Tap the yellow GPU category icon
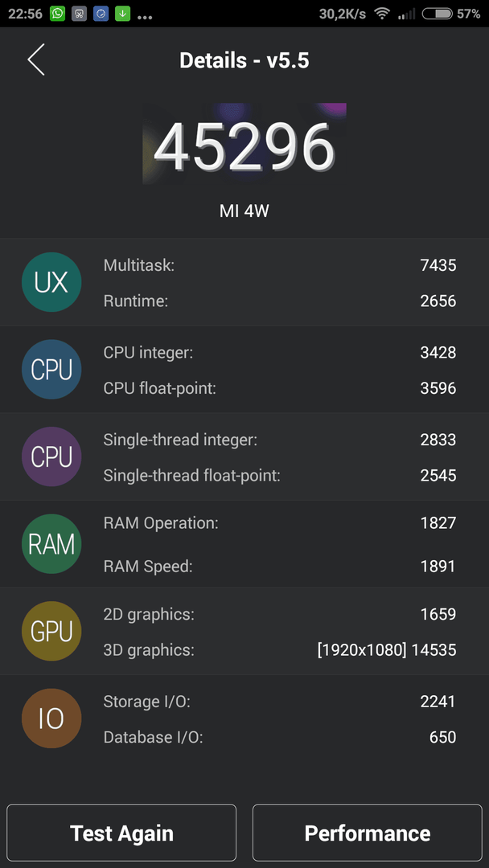The height and width of the screenshot is (868, 489). click(51, 631)
